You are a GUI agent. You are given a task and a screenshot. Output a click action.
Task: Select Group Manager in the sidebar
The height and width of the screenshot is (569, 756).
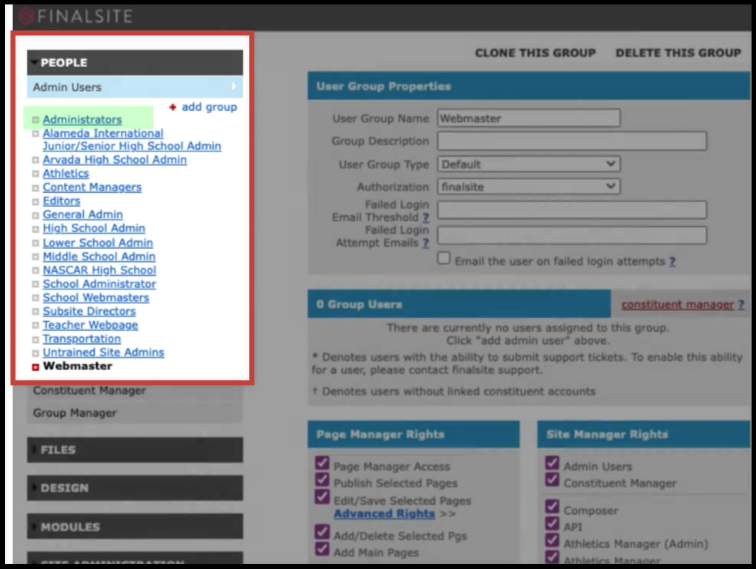pyautogui.click(x=75, y=413)
